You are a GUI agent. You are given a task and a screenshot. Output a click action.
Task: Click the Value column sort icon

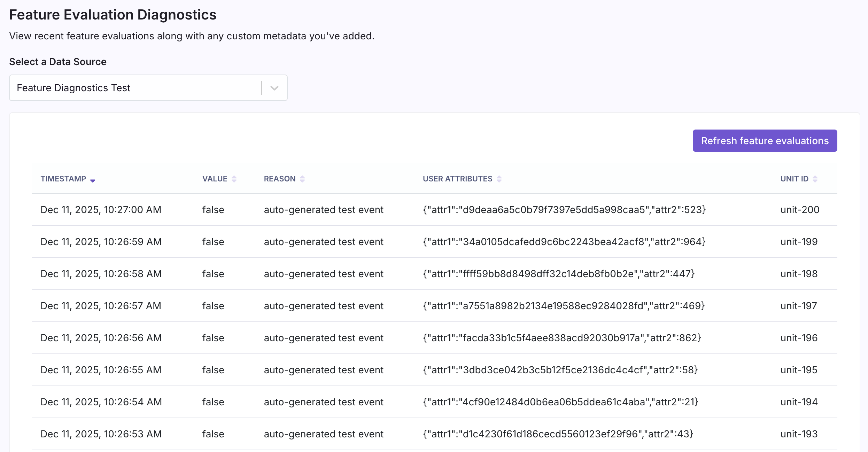coord(234,179)
